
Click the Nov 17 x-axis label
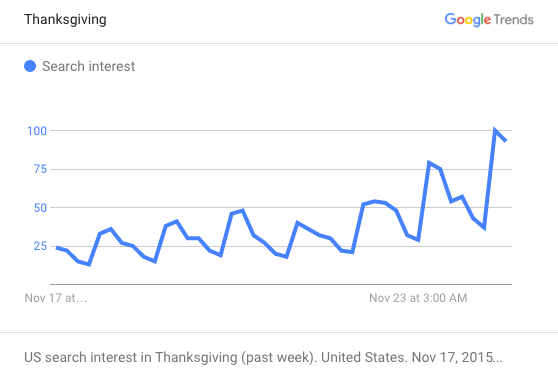56,298
